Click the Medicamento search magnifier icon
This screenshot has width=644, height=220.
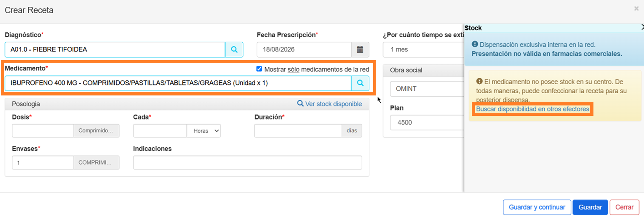pos(360,83)
